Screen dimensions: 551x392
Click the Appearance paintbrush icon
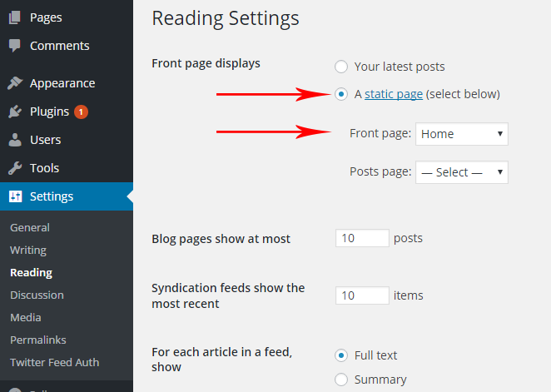(15, 83)
